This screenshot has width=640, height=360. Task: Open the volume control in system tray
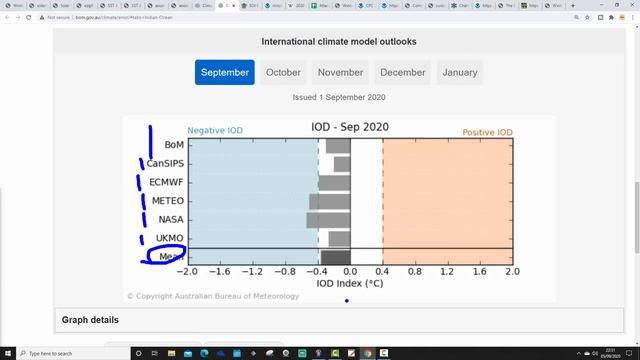pyautogui.click(x=595, y=353)
